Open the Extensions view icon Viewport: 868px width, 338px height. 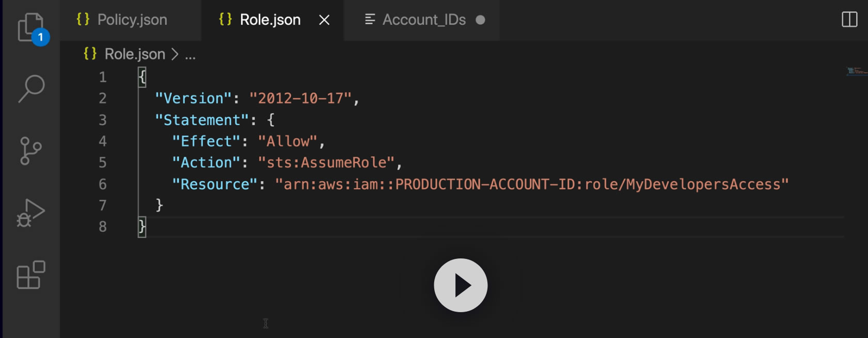click(31, 274)
